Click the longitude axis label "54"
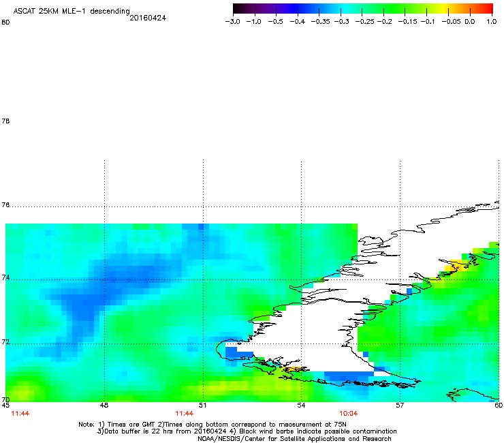The width and height of the screenshot is (504, 443). pyautogui.click(x=301, y=406)
